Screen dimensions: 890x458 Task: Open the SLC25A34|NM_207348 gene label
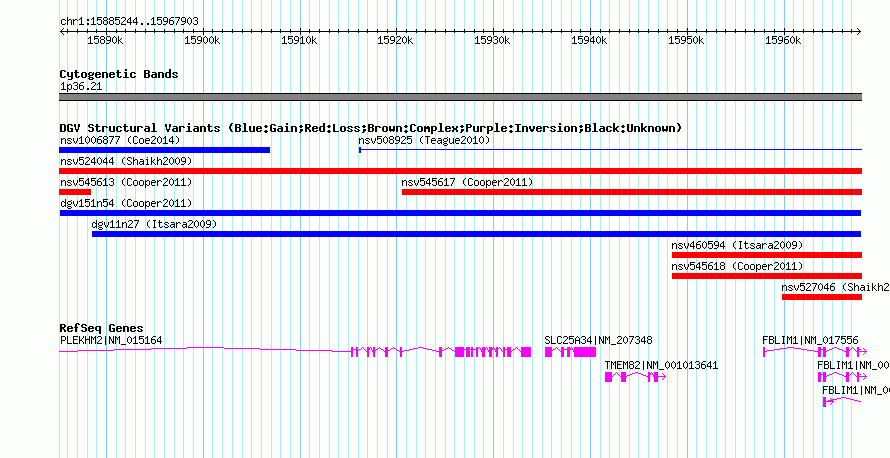coord(598,340)
